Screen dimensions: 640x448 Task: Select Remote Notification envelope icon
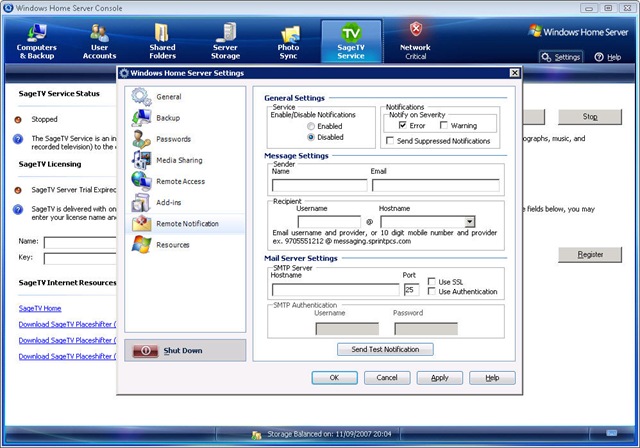click(x=141, y=224)
